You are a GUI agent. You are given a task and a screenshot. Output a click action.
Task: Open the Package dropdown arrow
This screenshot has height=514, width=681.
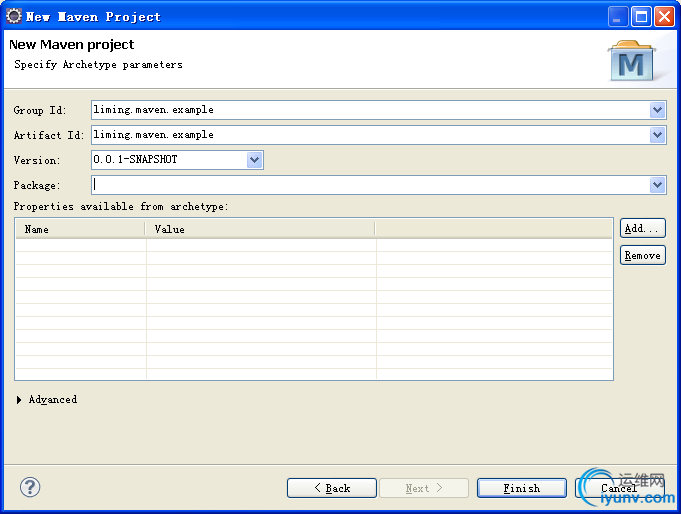pos(658,185)
